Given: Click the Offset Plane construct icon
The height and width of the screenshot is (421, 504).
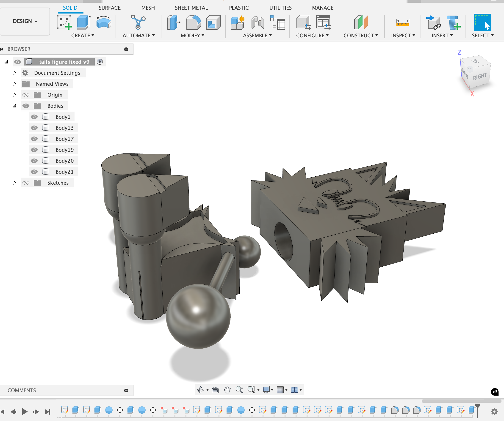Looking at the screenshot, I should point(361,22).
